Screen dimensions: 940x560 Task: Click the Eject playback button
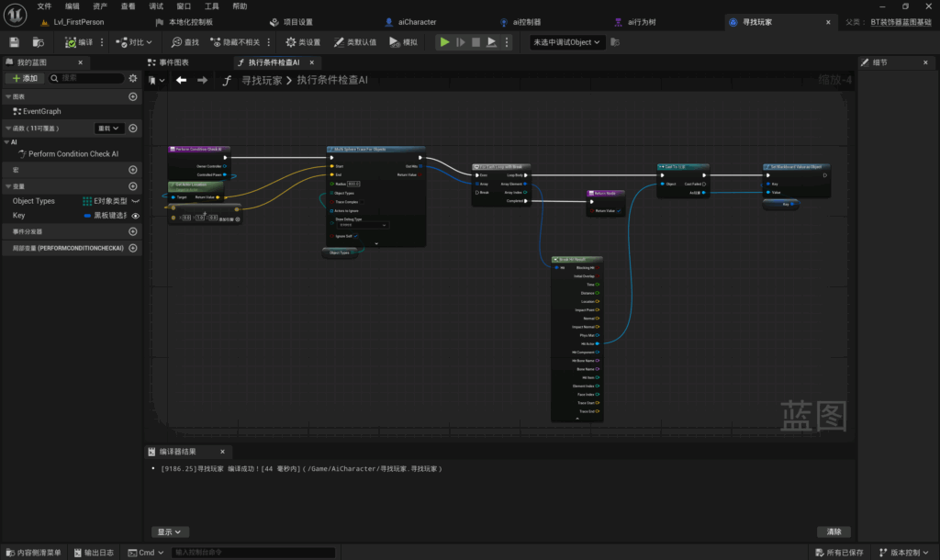tap(492, 42)
